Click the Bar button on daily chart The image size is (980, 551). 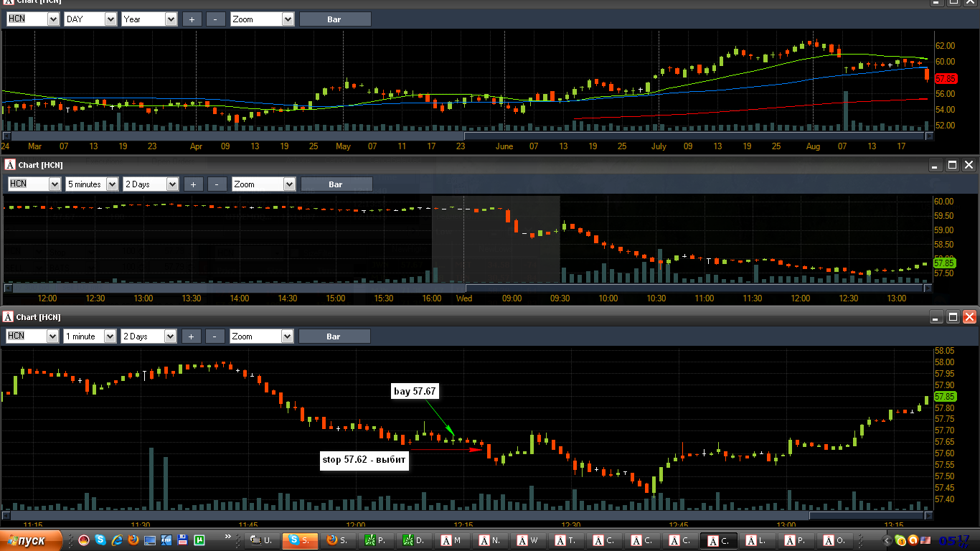tap(334, 19)
